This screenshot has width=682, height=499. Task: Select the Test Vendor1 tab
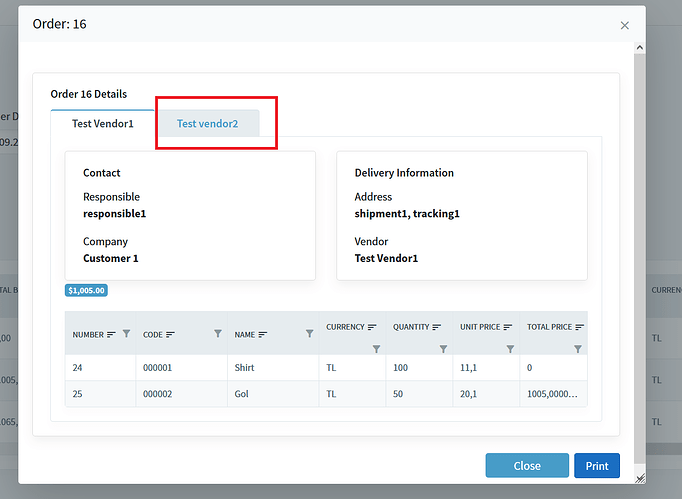(x=102, y=124)
